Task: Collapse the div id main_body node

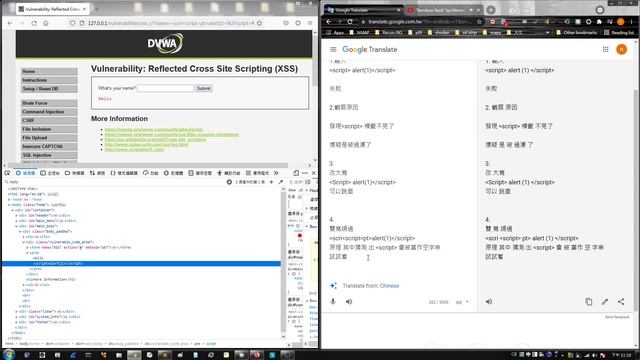Action: coord(16,226)
